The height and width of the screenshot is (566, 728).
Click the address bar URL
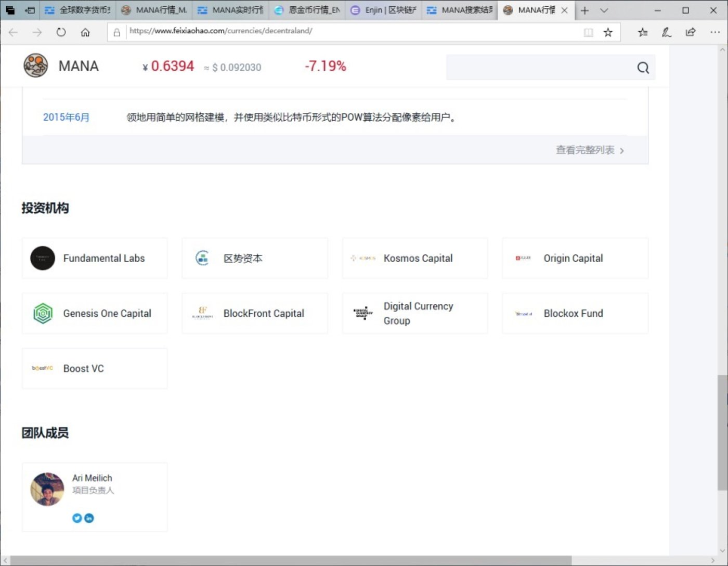[221, 31]
